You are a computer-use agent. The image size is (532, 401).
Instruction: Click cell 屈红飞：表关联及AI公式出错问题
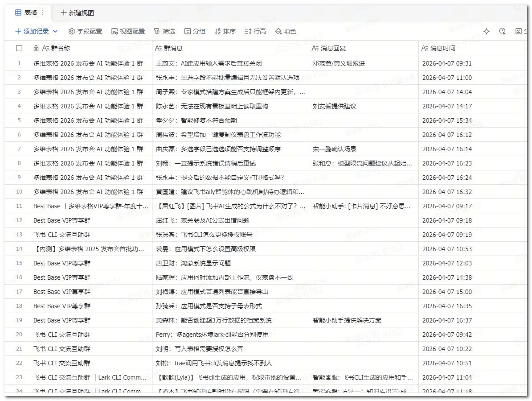click(x=231, y=220)
